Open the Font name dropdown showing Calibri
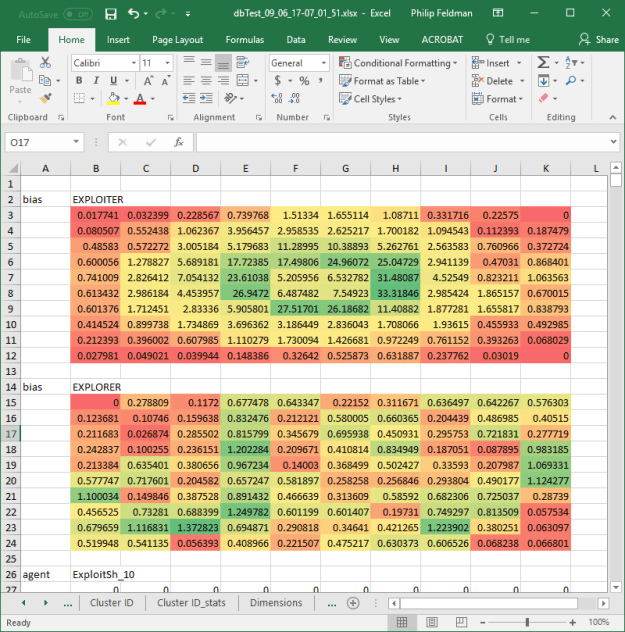Screen dimensions: 625x632 click(103, 62)
